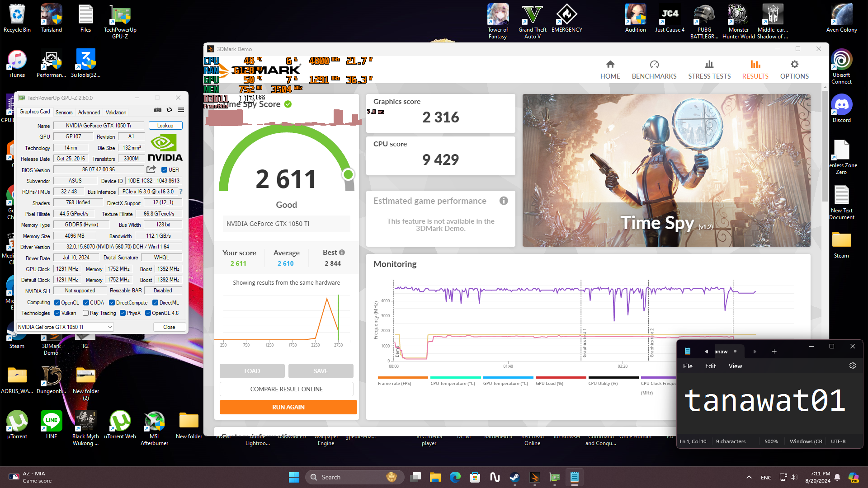Image resolution: width=868 pixels, height=488 pixels.
Task: Open GPU-Z hamburger menu icon
Action: coord(181,110)
